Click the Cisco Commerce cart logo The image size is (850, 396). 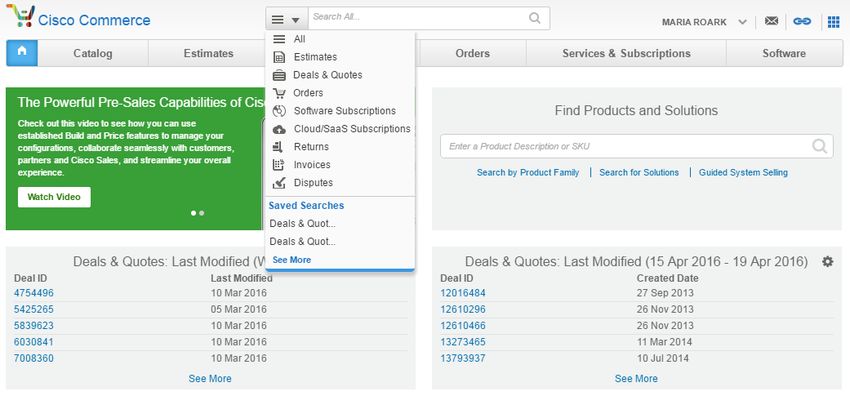click(x=20, y=16)
